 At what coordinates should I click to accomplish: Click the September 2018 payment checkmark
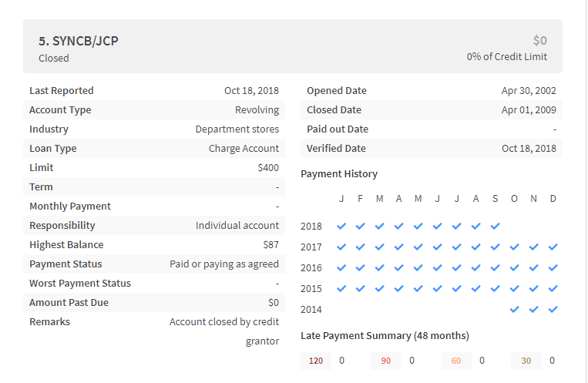495,227
